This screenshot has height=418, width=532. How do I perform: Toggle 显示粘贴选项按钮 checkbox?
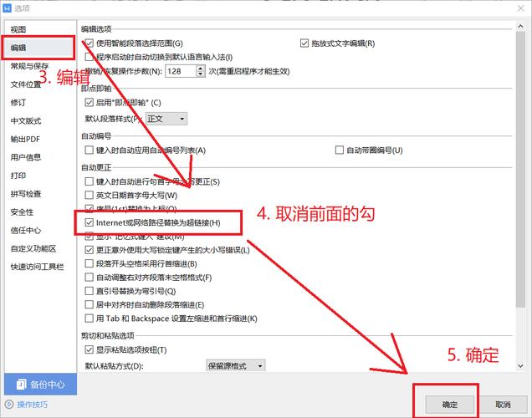point(90,349)
